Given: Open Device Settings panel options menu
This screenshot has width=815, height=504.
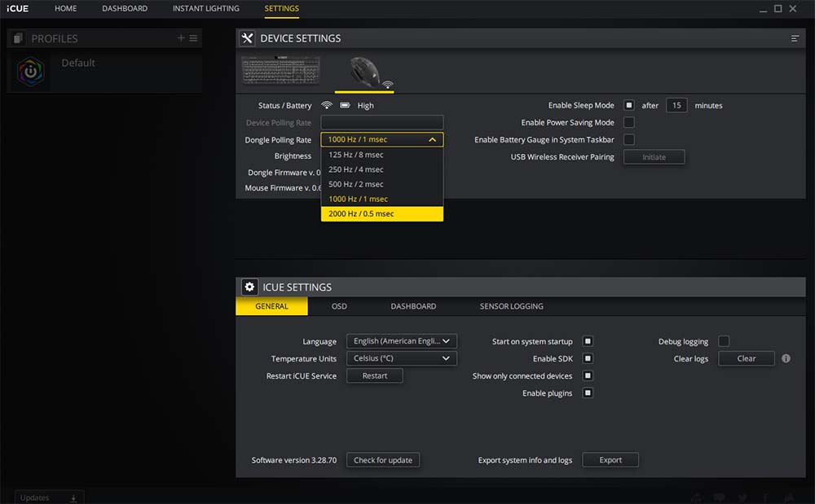Looking at the screenshot, I should tap(795, 38).
